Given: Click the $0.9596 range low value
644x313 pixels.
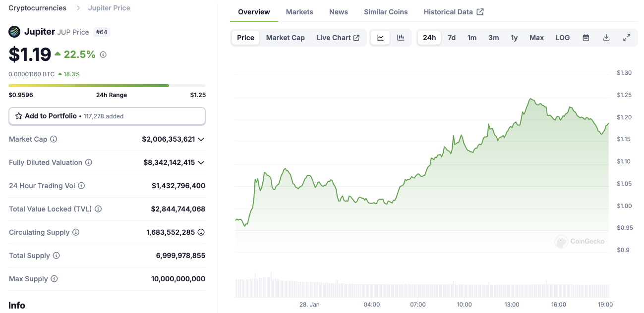Looking at the screenshot, I should click(21, 95).
